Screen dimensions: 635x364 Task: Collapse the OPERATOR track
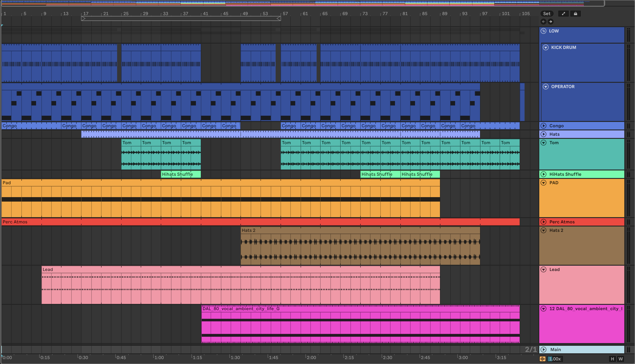(546, 87)
